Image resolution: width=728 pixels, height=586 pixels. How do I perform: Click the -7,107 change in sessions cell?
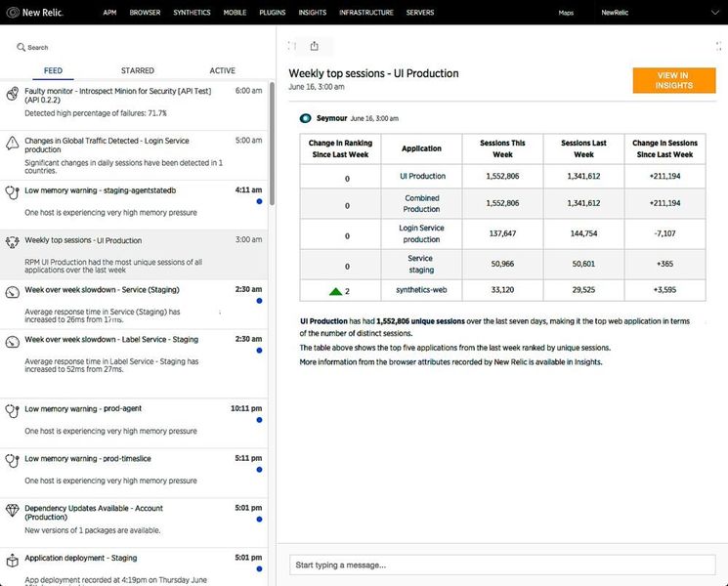pos(664,233)
